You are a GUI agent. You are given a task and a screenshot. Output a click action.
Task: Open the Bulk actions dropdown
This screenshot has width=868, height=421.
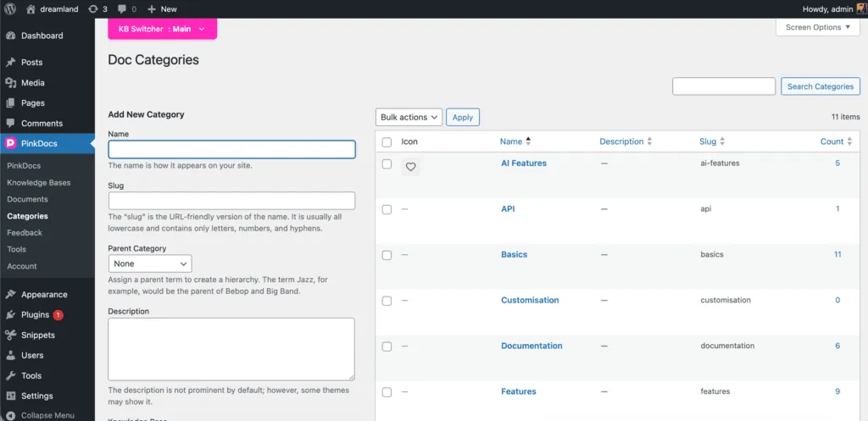click(x=409, y=117)
